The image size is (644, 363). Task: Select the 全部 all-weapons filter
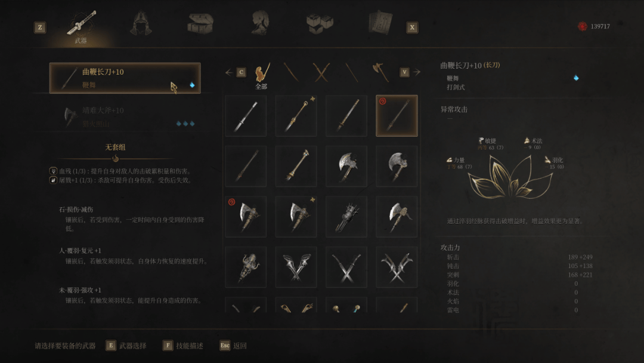[262, 76]
